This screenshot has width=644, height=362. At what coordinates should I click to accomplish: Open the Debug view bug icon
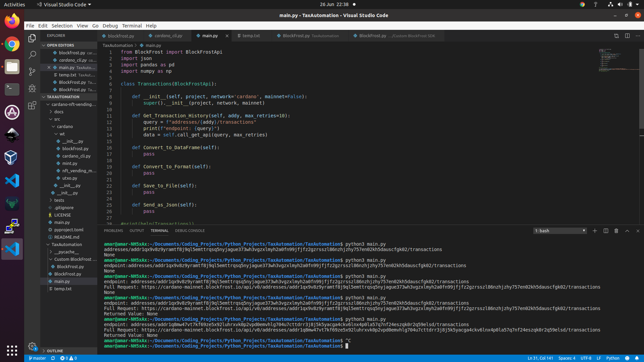[32, 88]
